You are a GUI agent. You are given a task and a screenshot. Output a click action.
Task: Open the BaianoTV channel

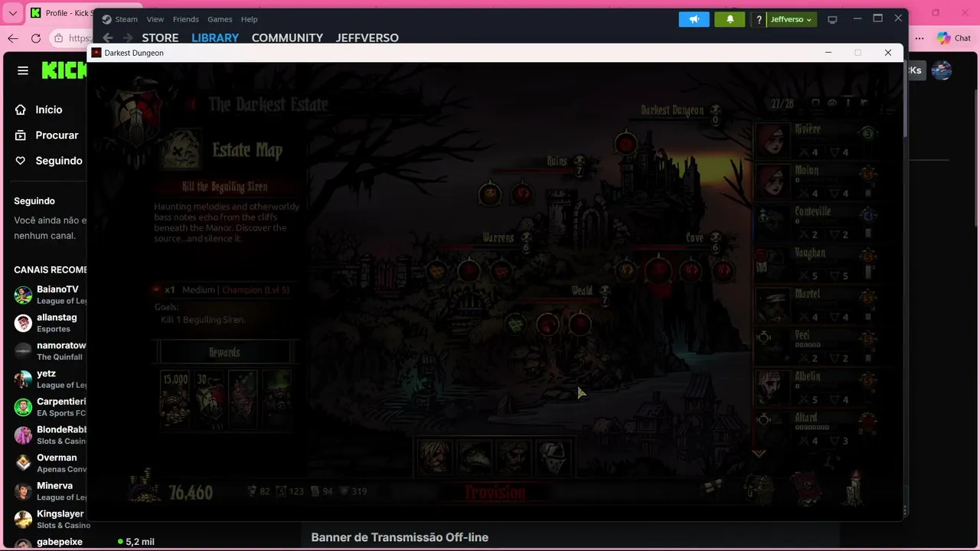click(49, 295)
